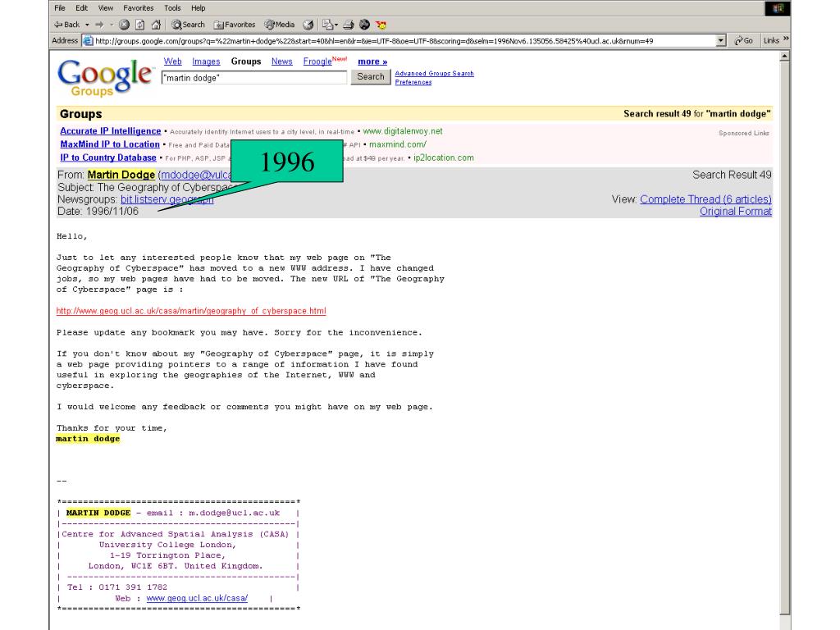Click the Google Groups Search button
840x630 pixels.
click(x=371, y=77)
